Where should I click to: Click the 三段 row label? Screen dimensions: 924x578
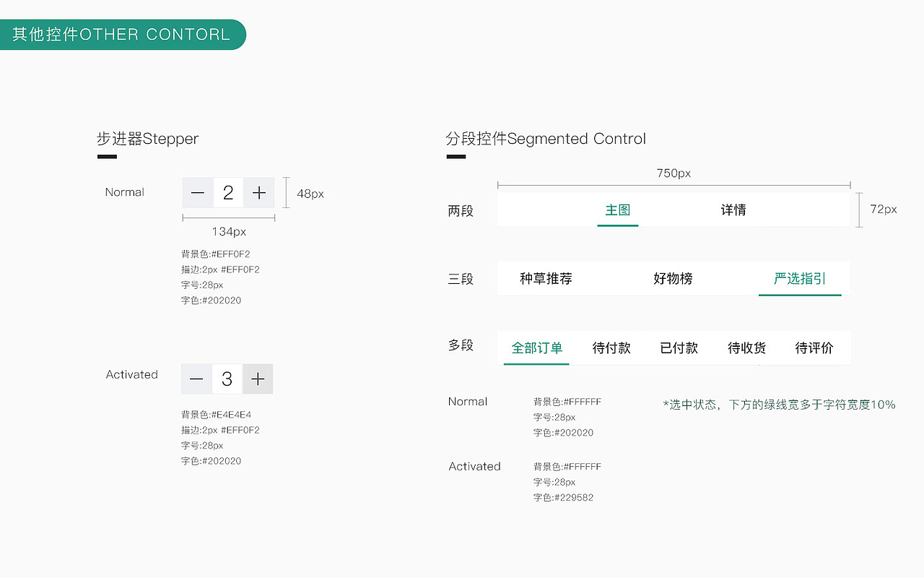461,279
